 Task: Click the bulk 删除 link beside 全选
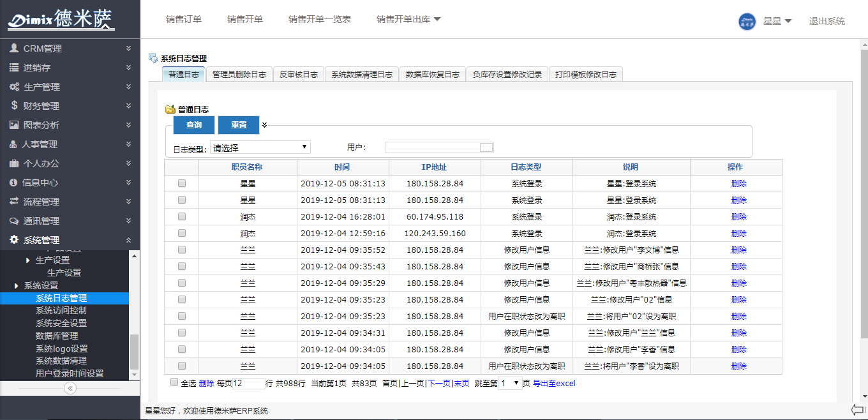coord(206,384)
